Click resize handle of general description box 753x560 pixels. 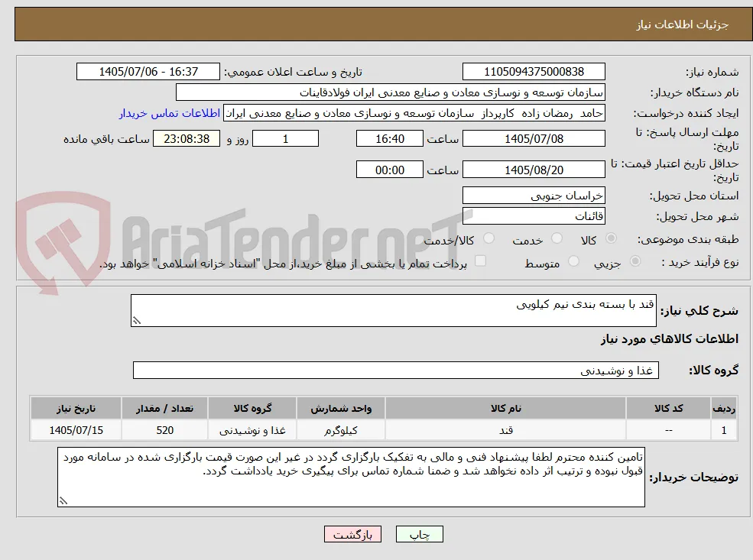pyautogui.click(x=137, y=321)
